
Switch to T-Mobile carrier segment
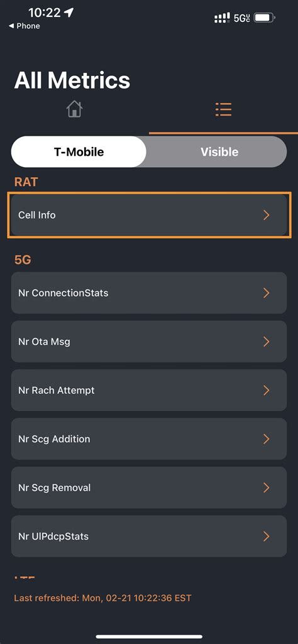point(79,152)
